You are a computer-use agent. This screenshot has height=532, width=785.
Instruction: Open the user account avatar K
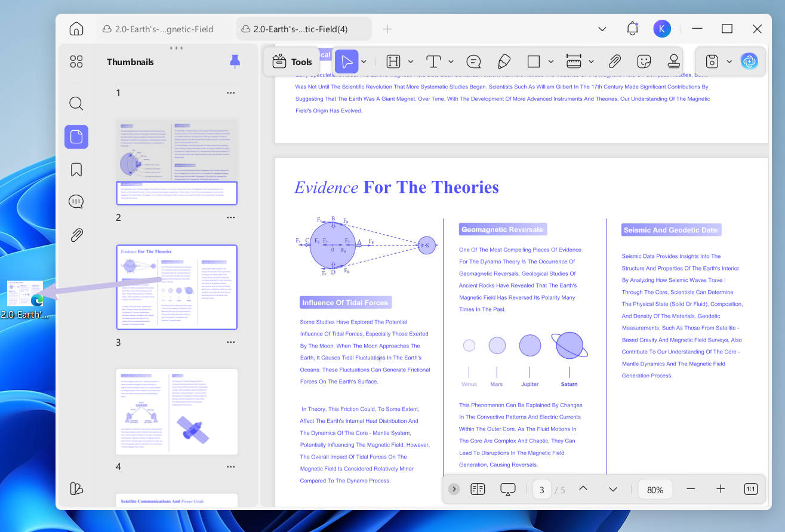pos(661,29)
